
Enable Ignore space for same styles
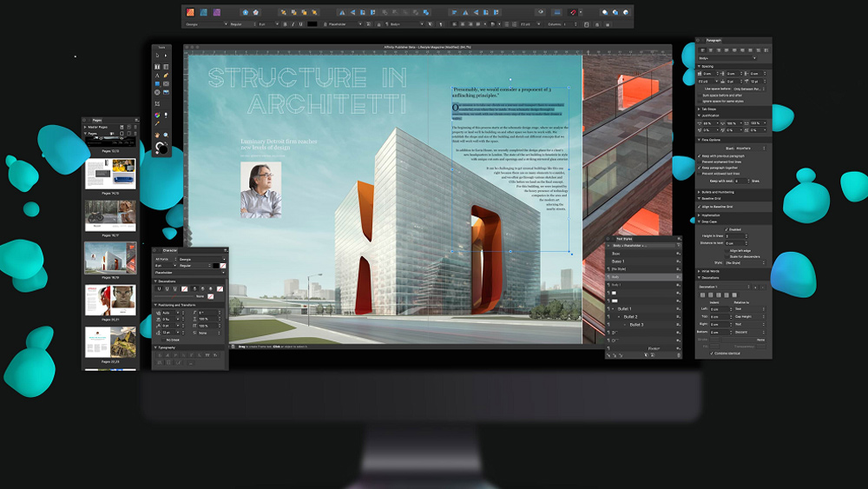(x=700, y=102)
